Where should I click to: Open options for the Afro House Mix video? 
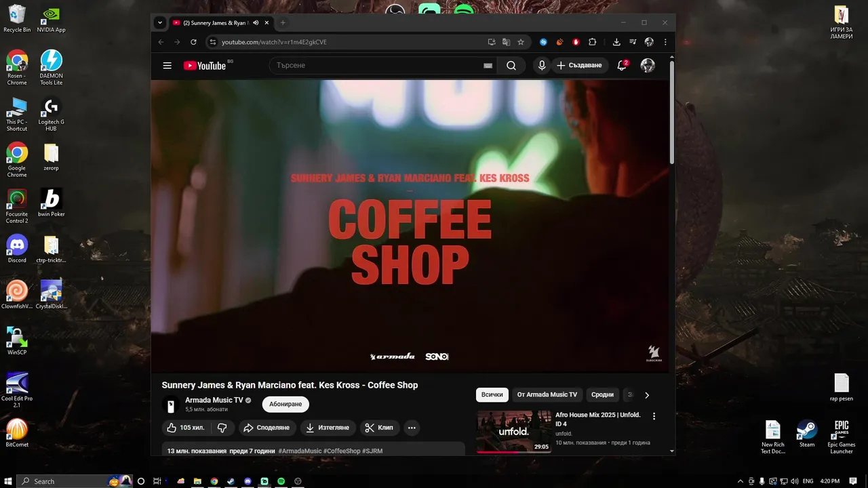pyautogui.click(x=654, y=416)
